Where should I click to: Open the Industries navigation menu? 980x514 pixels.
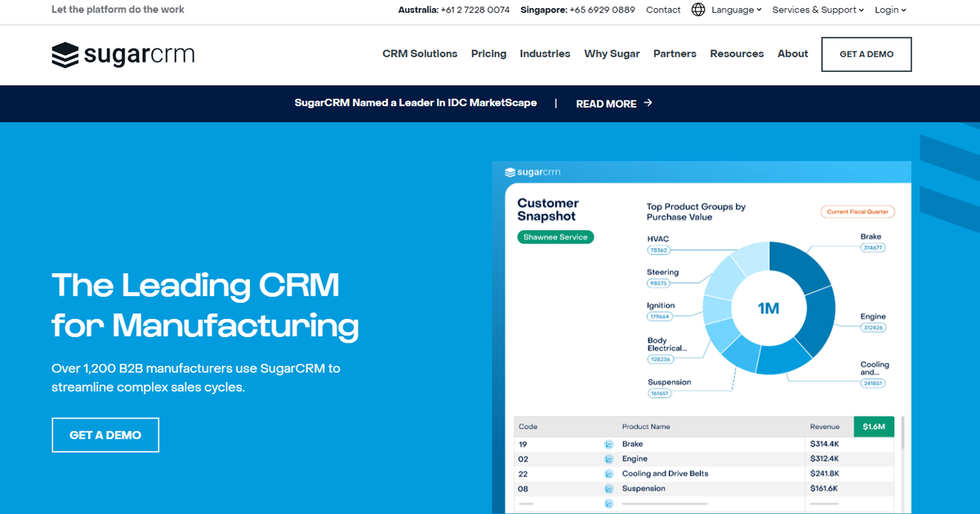[545, 54]
